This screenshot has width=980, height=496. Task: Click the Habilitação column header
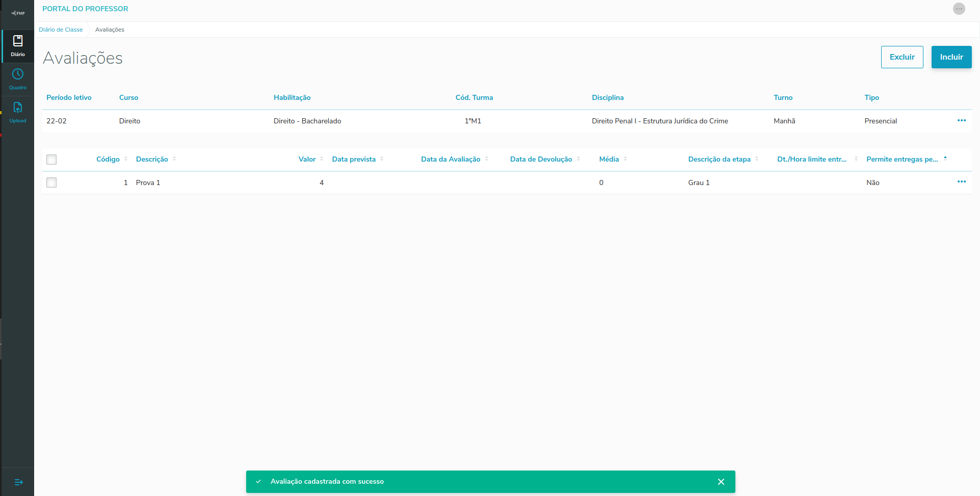(292, 97)
